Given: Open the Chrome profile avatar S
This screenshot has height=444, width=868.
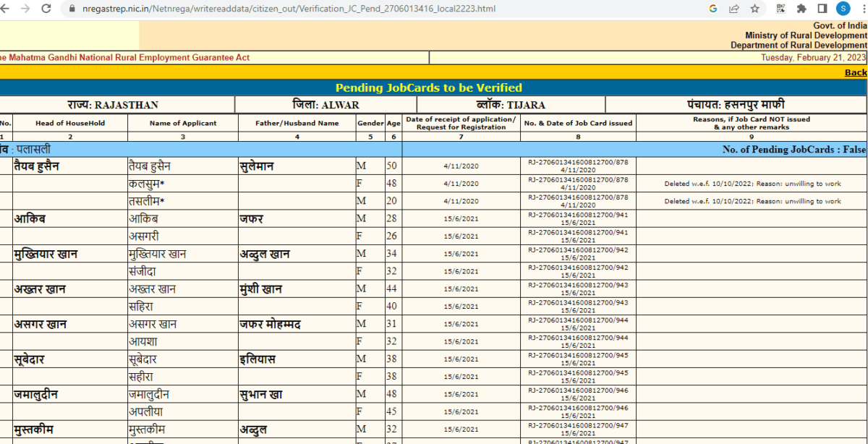Looking at the screenshot, I should (843, 9).
